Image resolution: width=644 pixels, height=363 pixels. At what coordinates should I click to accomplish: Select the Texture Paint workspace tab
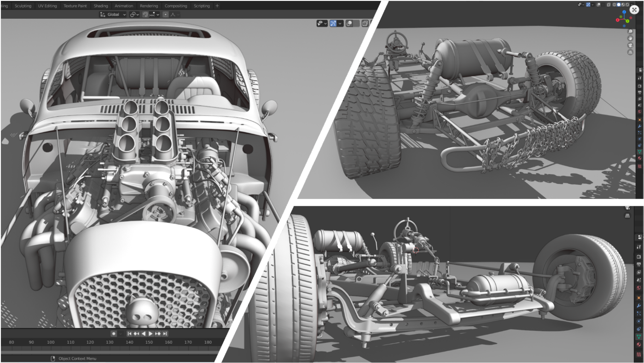click(75, 6)
